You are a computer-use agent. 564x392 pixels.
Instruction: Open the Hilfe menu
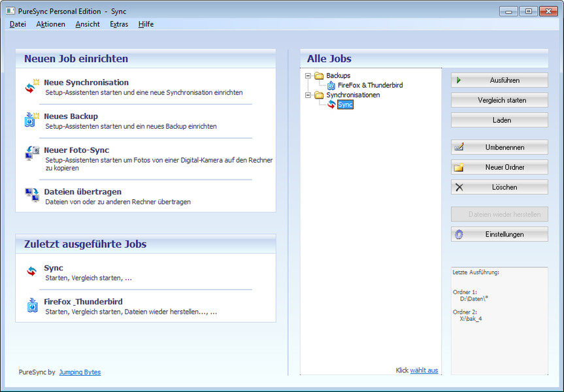click(x=146, y=24)
